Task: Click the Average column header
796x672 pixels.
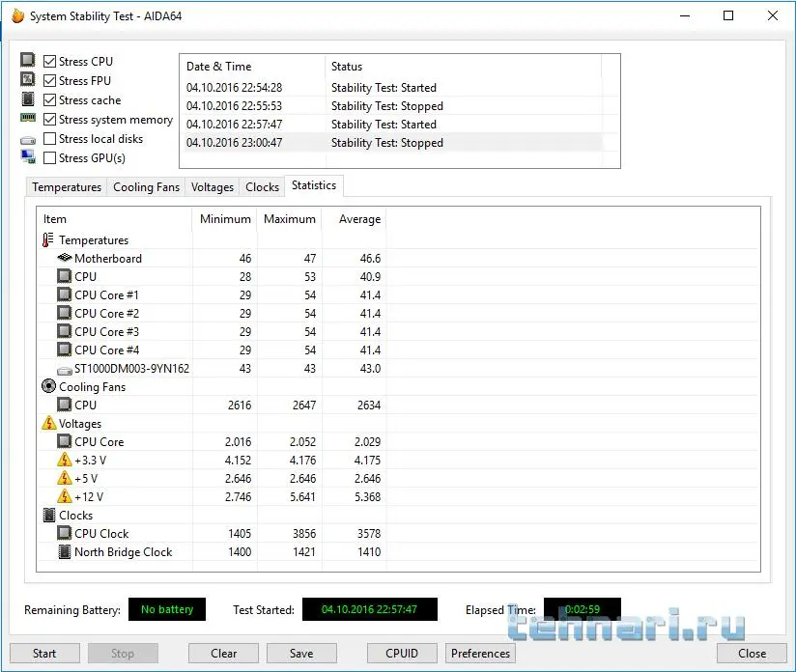Action: [x=355, y=219]
